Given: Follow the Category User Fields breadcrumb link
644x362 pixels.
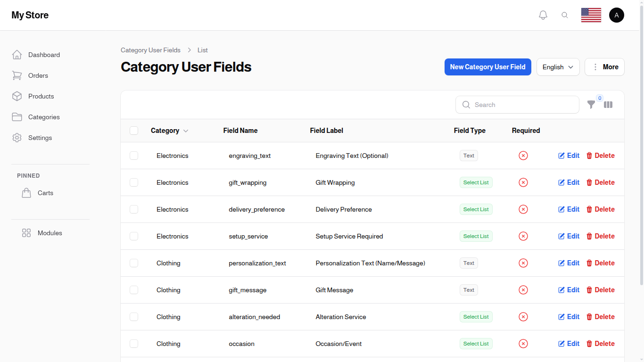Looking at the screenshot, I should (x=150, y=50).
